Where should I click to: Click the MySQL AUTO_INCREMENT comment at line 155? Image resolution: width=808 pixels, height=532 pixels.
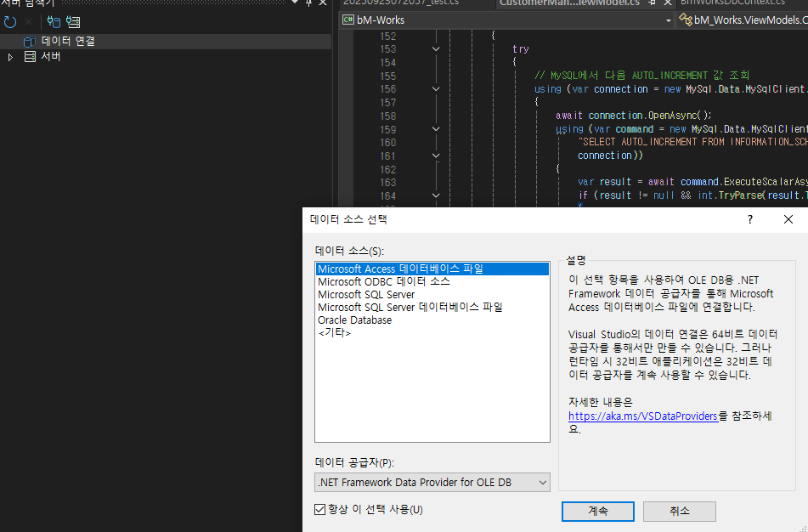tap(642, 76)
